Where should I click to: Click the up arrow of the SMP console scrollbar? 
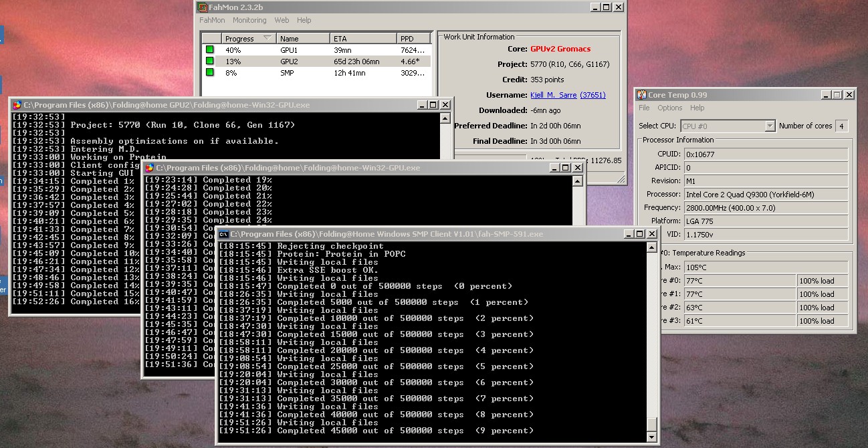click(x=653, y=247)
